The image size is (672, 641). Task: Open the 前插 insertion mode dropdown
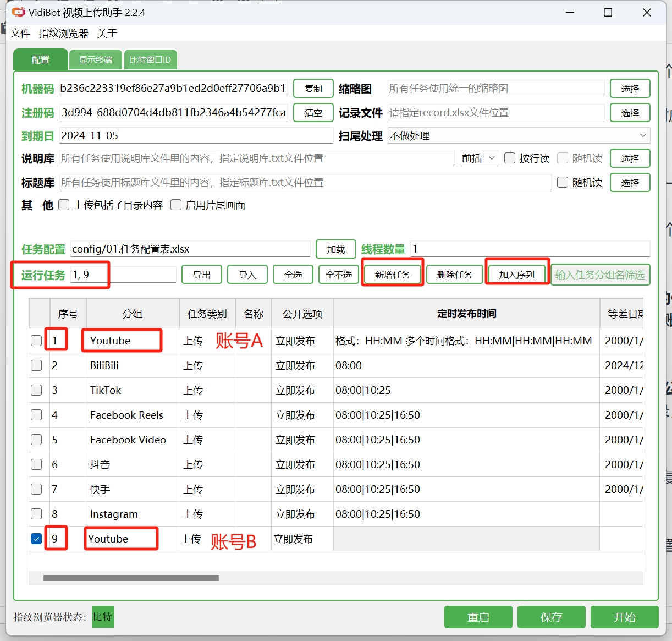pyautogui.click(x=479, y=158)
